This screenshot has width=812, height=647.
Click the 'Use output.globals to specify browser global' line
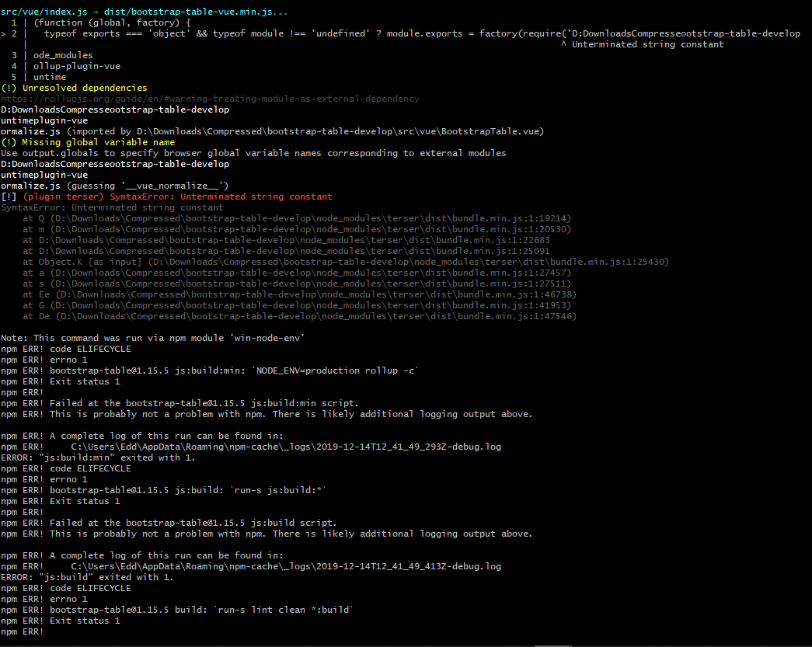253,153
